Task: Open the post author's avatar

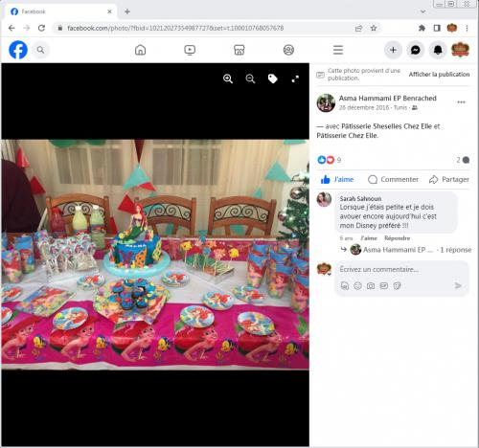Action: click(326, 102)
